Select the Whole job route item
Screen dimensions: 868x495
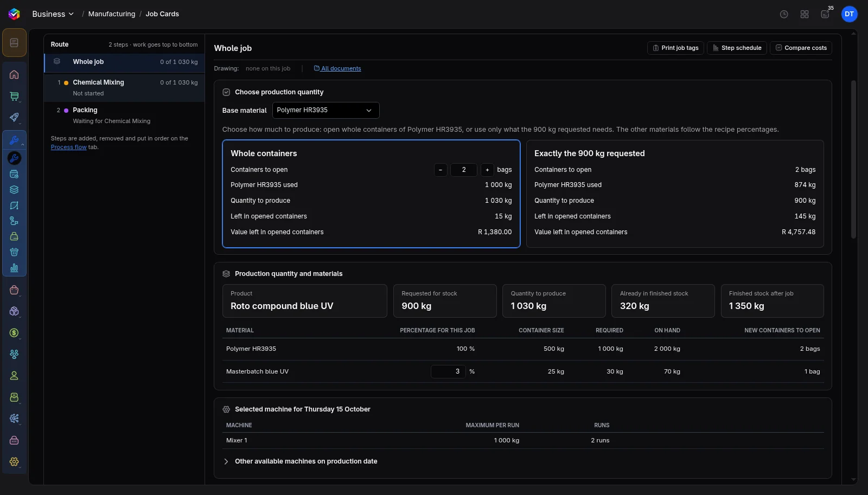pos(124,62)
